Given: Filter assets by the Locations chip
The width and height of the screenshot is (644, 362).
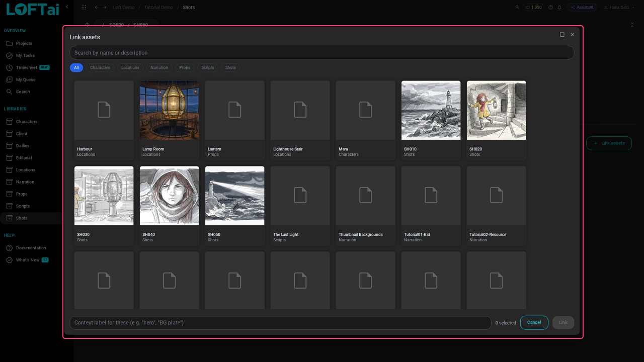Looking at the screenshot, I should [130, 68].
